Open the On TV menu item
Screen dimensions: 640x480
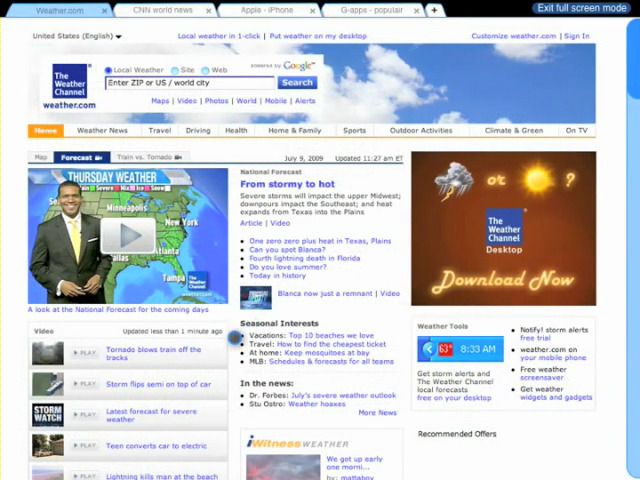pos(576,131)
